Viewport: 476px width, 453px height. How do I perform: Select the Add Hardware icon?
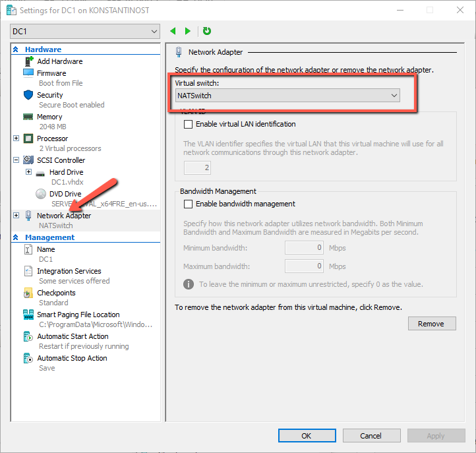pyautogui.click(x=28, y=61)
